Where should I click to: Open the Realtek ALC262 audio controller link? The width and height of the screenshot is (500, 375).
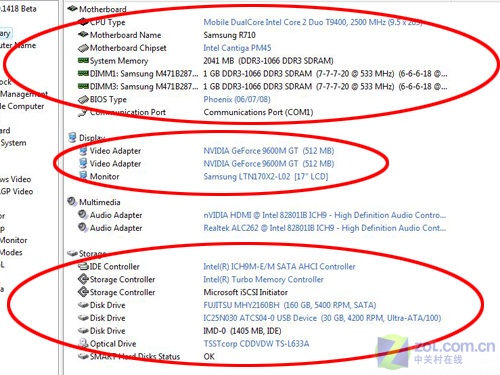coord(325,228)
